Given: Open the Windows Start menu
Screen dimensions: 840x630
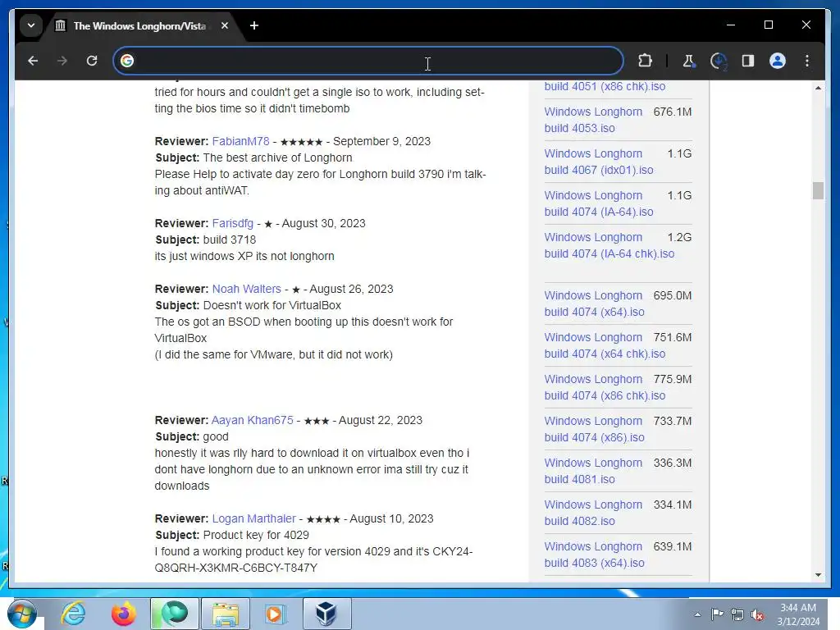Looking at the screenshot, I should coord(22,614).
